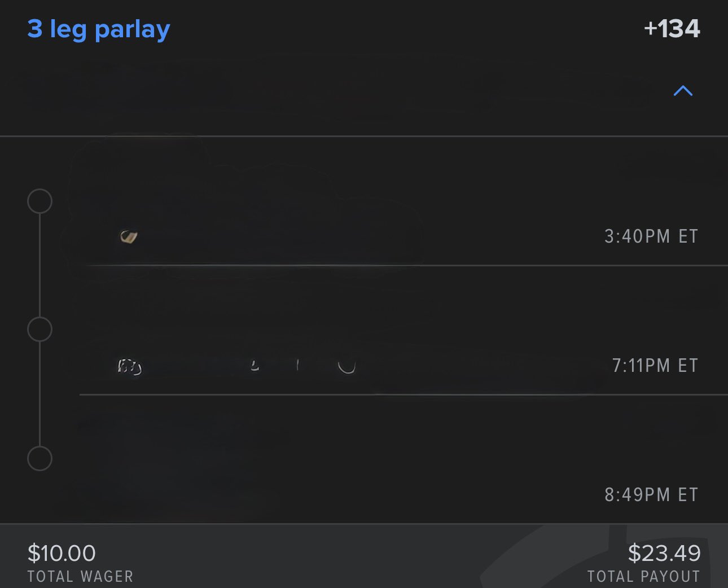Screen dimensions: 728x588
Task: Open the leg starting at 7:11PM ET
Action: pos(655,366)
